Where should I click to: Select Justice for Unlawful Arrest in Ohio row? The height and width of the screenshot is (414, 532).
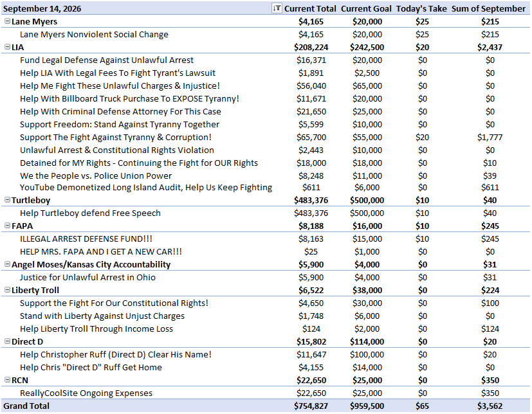coord(266,277)
